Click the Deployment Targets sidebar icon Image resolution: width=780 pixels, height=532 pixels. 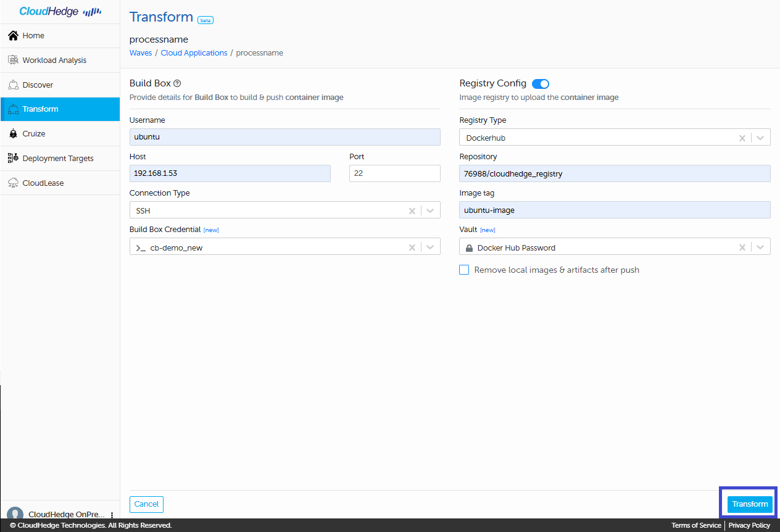pos(13,158)
